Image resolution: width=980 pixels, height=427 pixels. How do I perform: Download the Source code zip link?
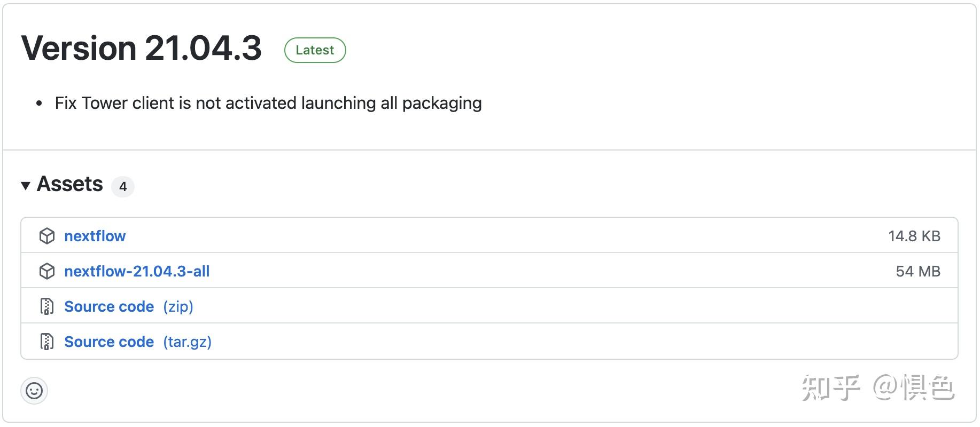tap(109, 306)
